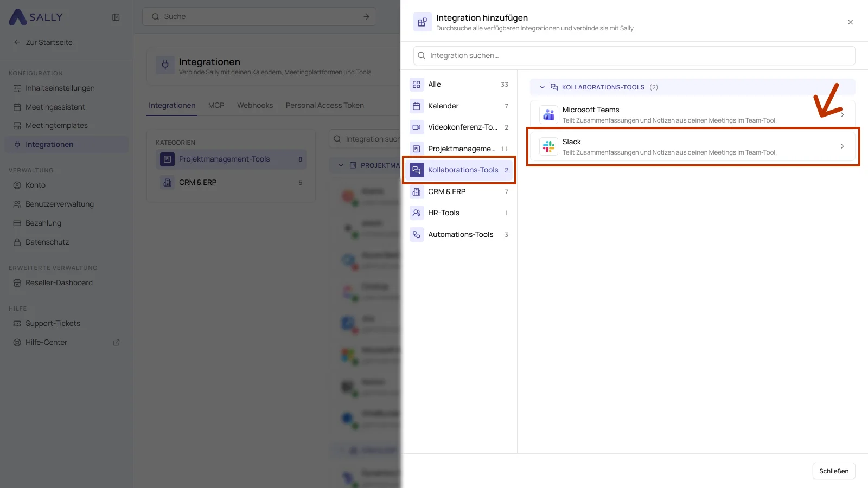
Task: Open Benutzerverwaltung in the sidebar
Action: pyautogui.click(x=66, y=204)
